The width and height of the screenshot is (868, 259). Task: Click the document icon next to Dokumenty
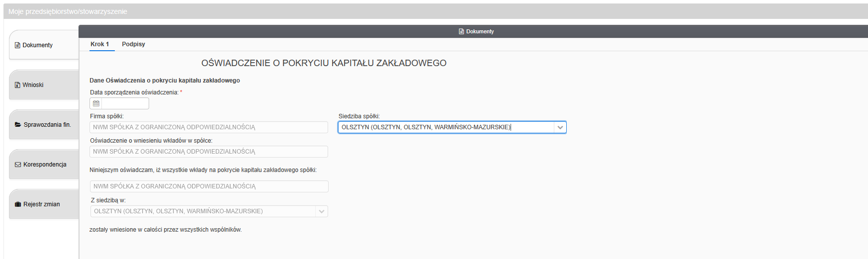(x=17, y=45)
